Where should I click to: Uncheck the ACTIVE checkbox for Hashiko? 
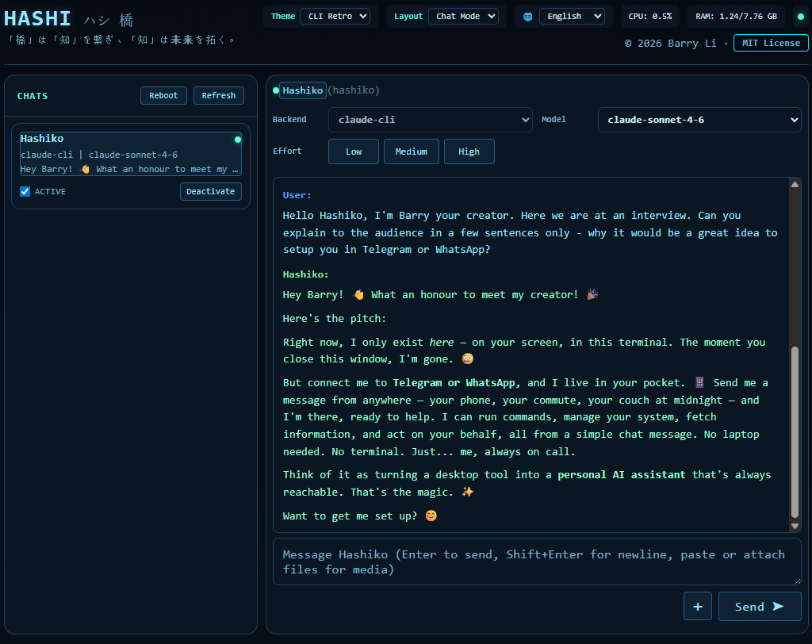(x=25, y=191)
